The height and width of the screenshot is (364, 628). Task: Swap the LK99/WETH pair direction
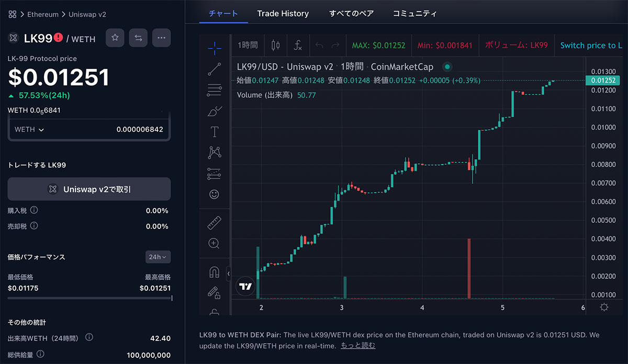pyautogui.click(x=138, y=38)
